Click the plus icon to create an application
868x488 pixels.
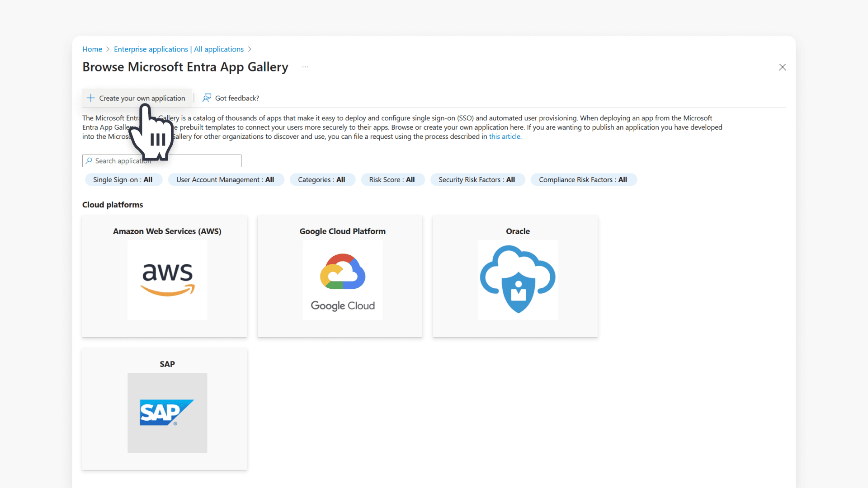click(91, 98)
